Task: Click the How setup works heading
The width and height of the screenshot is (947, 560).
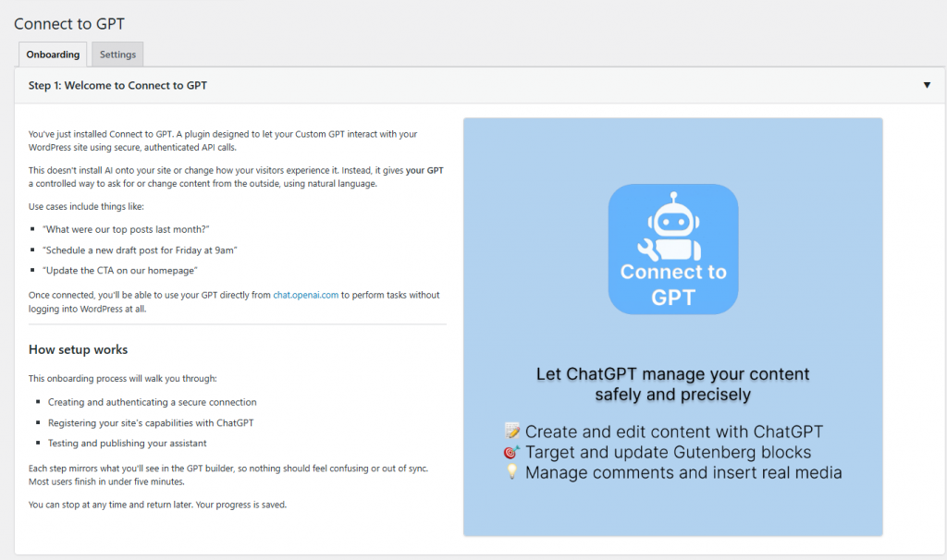Action: pos(78,349)
